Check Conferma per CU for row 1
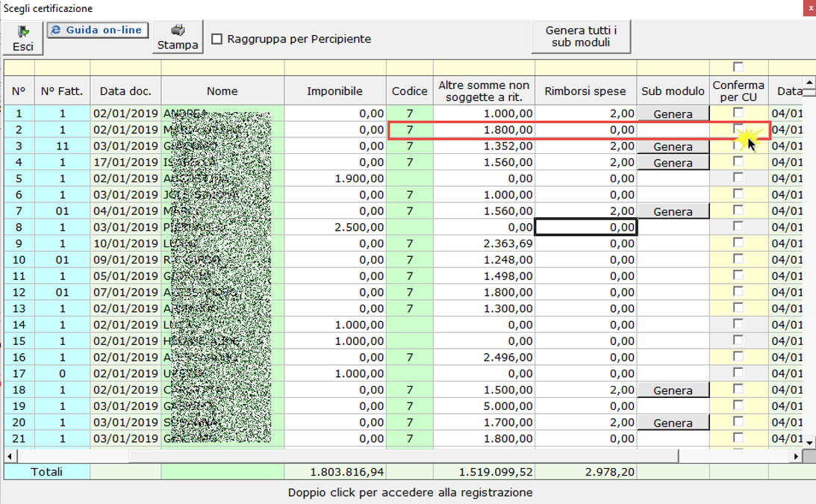The image size is (816, 504). (x=738, y=112)
